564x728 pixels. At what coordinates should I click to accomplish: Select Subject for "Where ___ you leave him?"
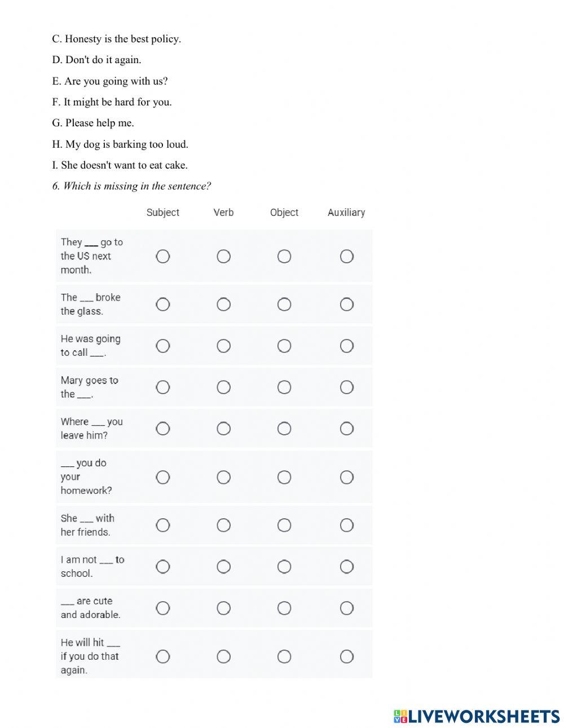[163, 429]
